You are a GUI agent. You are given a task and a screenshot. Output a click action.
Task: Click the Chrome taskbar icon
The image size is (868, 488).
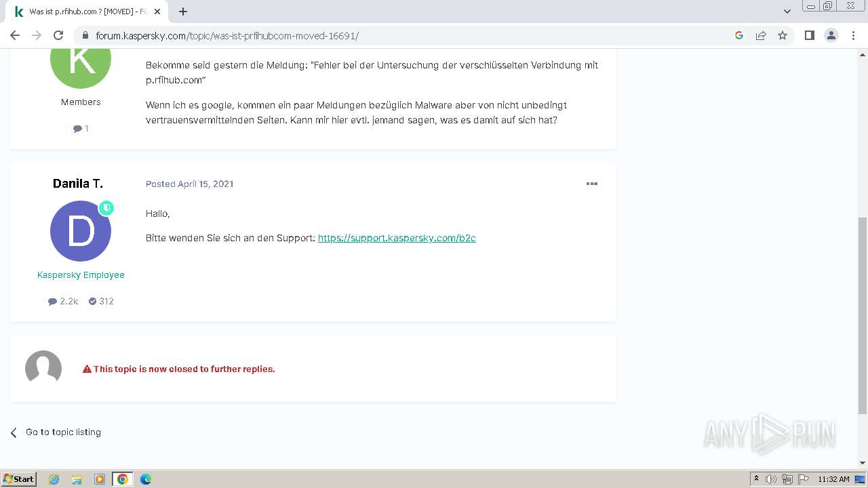point(123,479)
